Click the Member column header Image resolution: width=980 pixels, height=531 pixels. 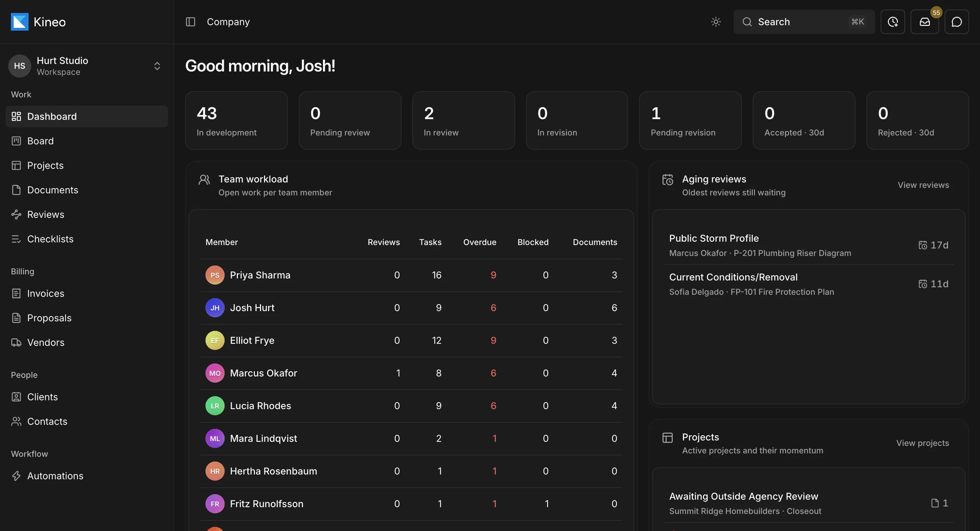(222, 242)
